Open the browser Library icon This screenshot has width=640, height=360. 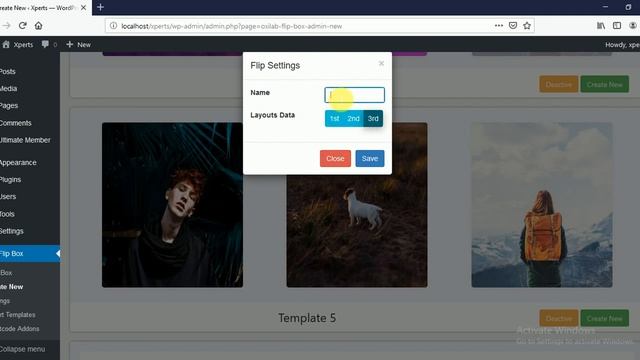point(601,26)
